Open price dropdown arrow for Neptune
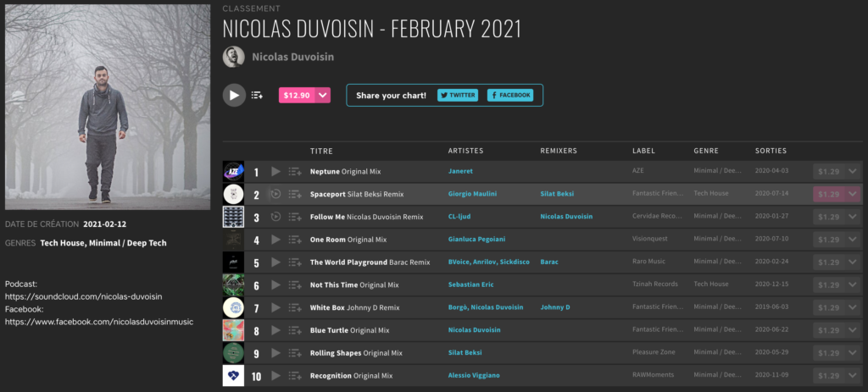This screenshot has height=392, width=868. (853, 171)
